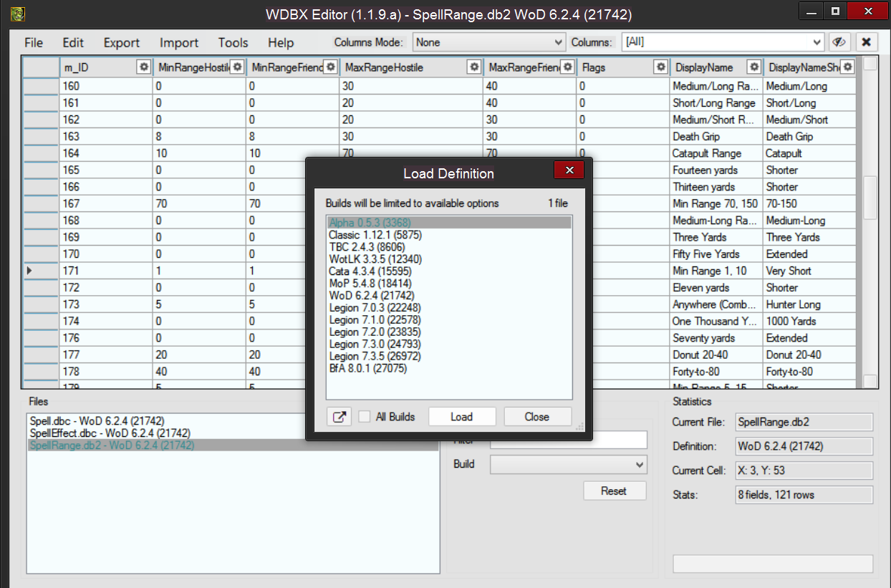Viewport: 891px width, 588px height.
Task: Open Flags column settings gear
Action: click(x=660, y=67)
